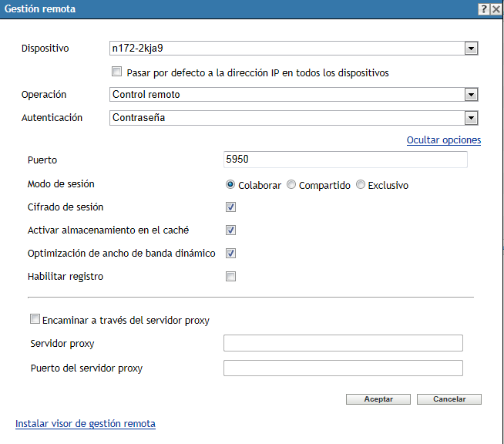Click the help question mark icon

point(484,8)
